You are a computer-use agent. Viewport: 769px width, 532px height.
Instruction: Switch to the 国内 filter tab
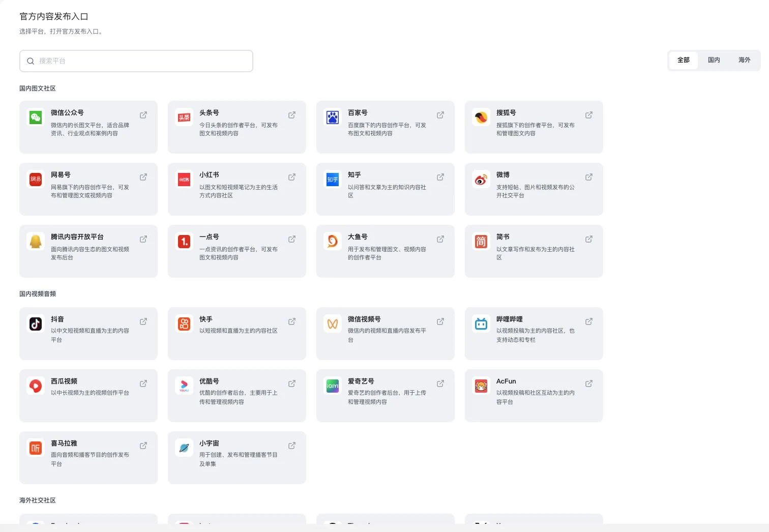(714, 60)
